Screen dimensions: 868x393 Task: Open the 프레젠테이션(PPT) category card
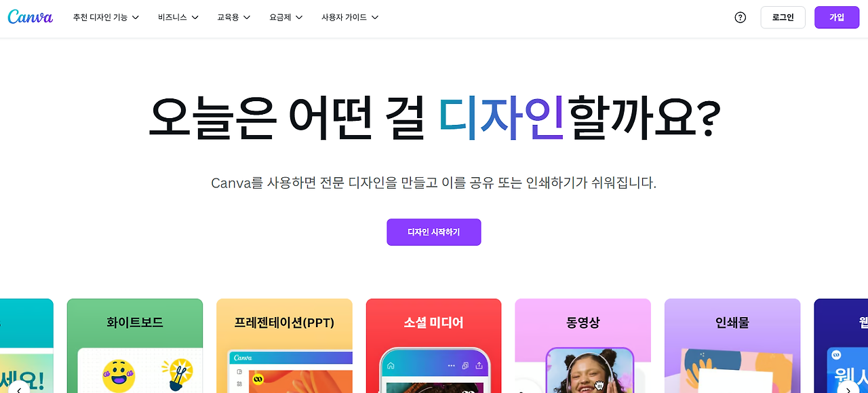pos(284,346)
